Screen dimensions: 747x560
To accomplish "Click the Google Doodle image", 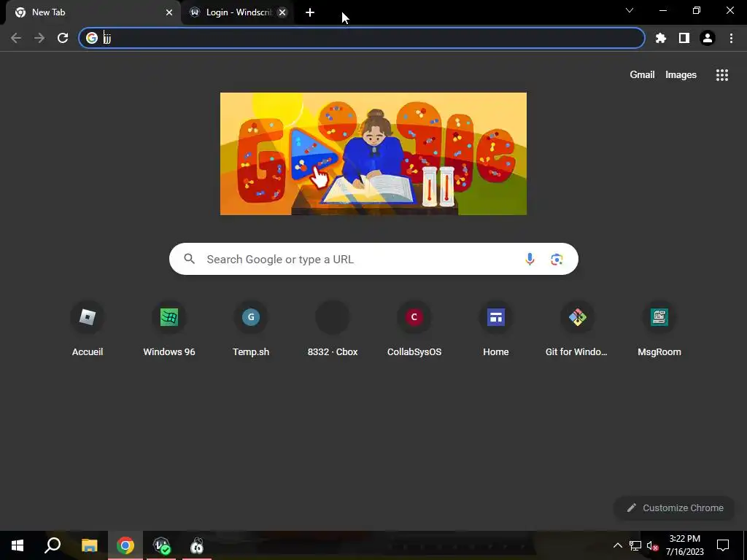I will [373, 153].
